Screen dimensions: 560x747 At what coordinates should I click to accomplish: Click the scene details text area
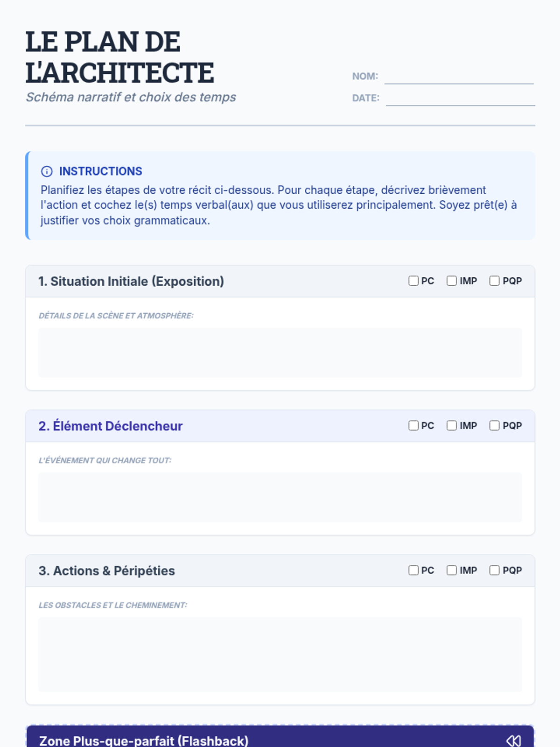(x=280, y=352)
